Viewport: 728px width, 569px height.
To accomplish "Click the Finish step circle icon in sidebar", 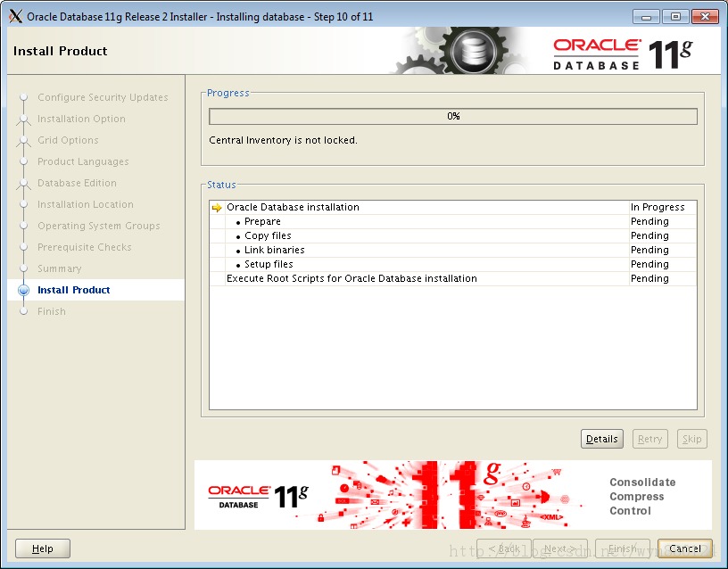I will (25, 311).
